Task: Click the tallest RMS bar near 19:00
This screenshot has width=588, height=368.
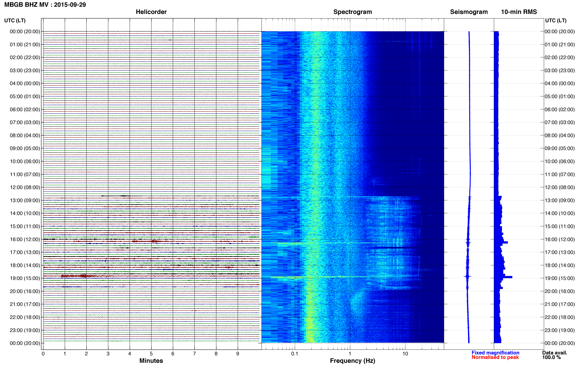Action: (503, 277)
